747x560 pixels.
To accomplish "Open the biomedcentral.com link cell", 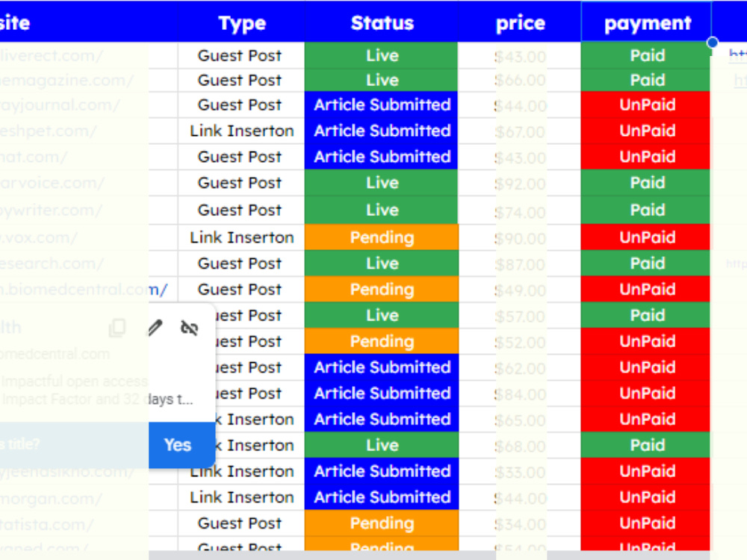I will pos(89,290).
